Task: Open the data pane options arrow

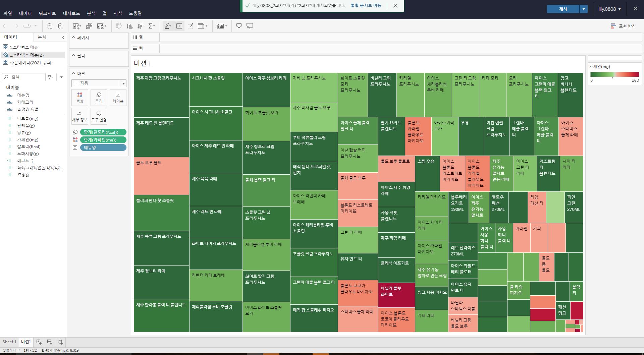Action: tap(61, 77)
